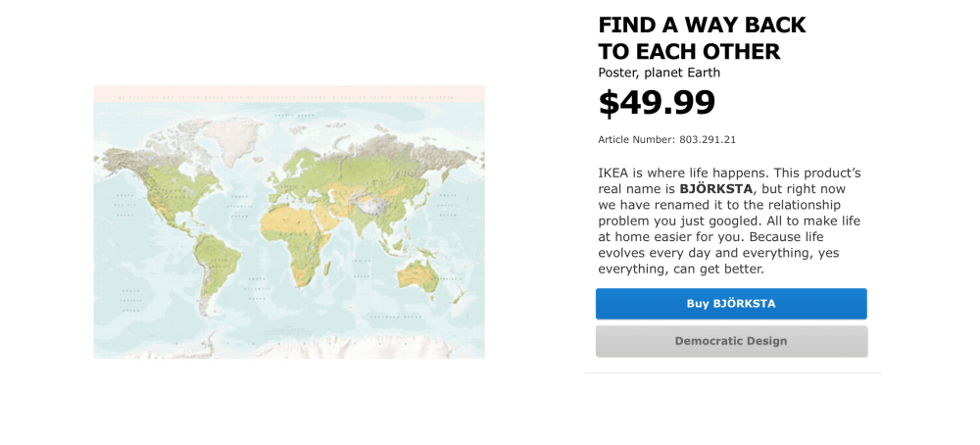Click the Buy BJÖRKSTA button
This screenshot has width=980, height=445.
731,304
